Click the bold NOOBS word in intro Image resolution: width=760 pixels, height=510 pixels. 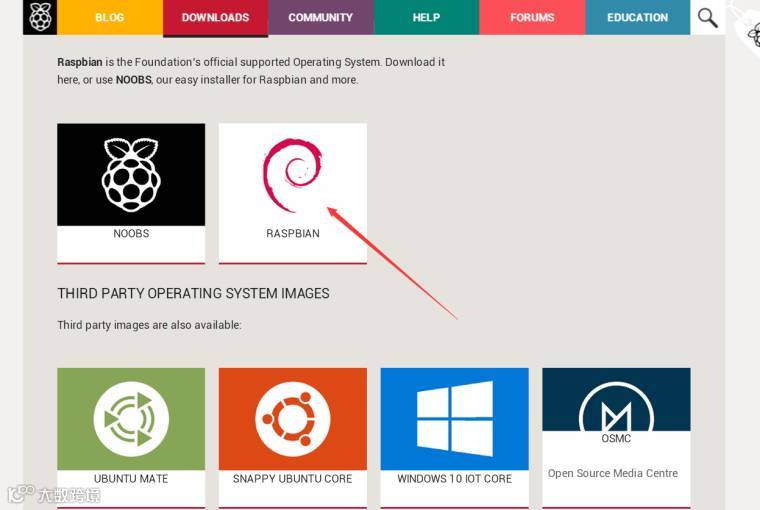pos(134,80)
